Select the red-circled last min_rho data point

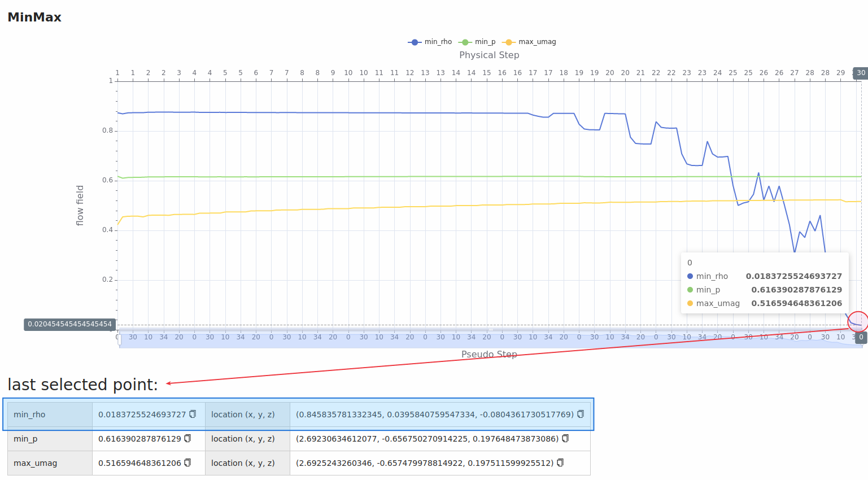[x=861, y=325]
